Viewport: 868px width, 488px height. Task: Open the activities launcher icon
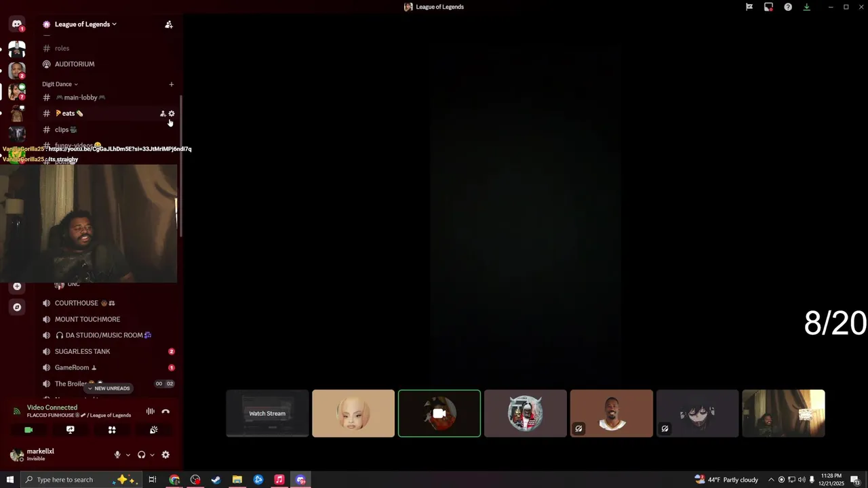[112, 430]
